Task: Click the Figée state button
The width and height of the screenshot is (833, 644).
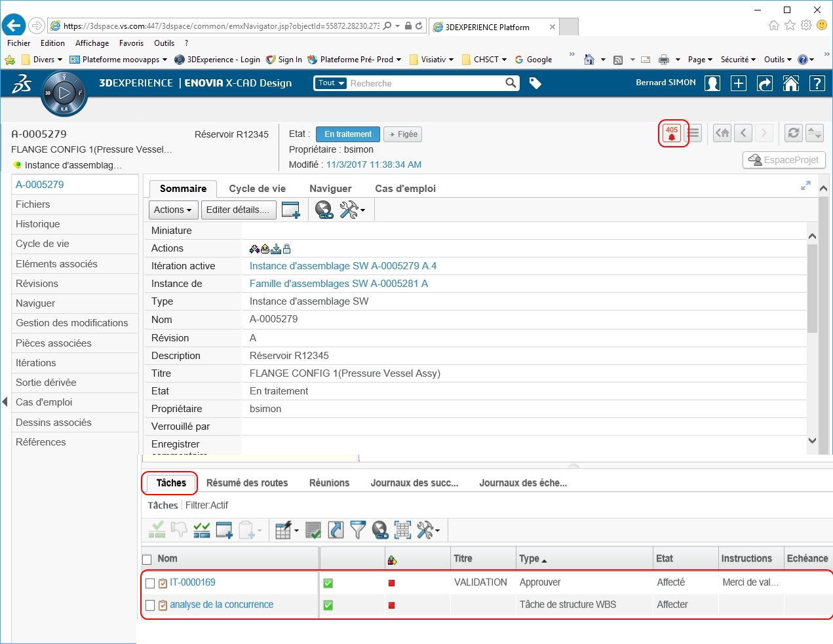Action: [402, 134]
